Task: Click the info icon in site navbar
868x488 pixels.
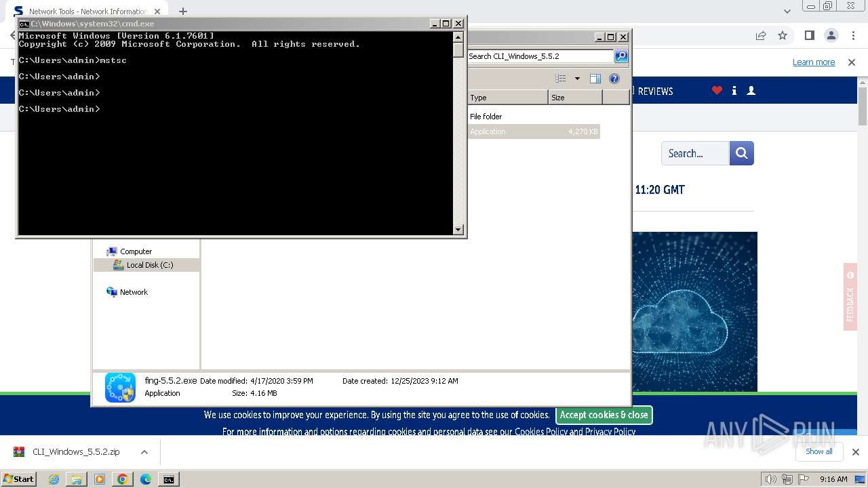Action: [x=734, y=90]
